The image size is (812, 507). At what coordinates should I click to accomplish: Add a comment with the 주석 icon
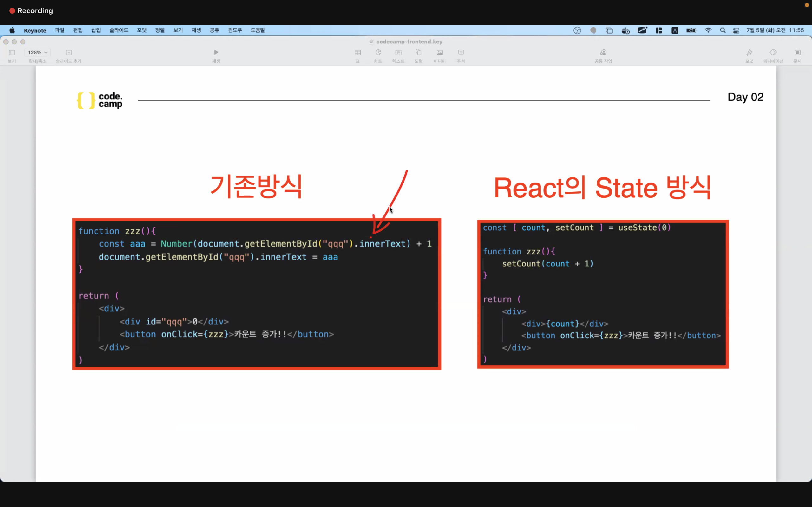click(x=460, y=55)
